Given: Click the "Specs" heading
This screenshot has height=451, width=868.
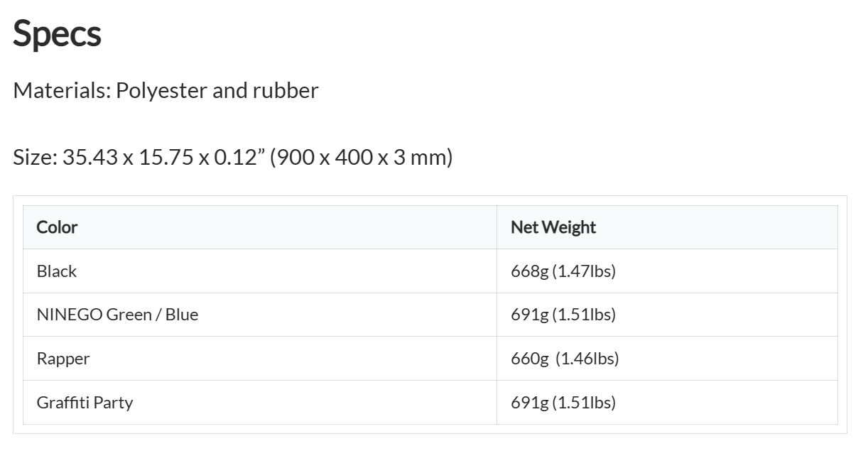Looking at the screenshot, I should click(x=57, y=33).
